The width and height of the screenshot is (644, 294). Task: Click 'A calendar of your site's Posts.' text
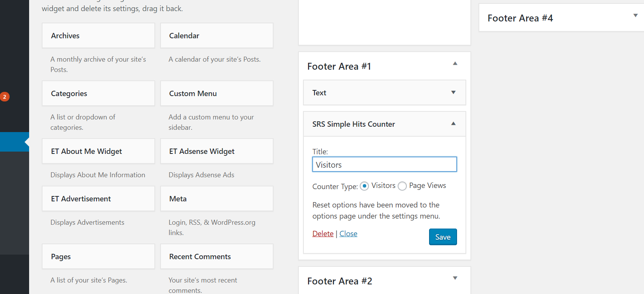(x=215, y=59)
